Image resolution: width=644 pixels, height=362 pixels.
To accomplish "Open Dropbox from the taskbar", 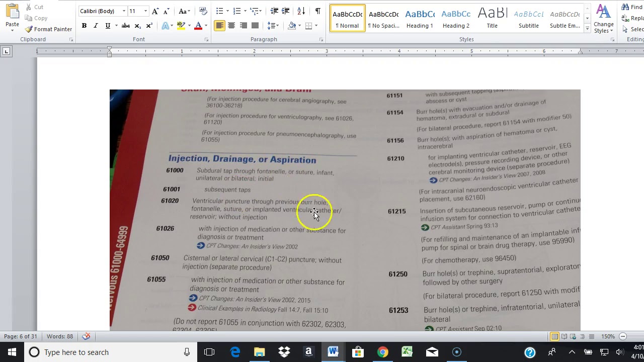I will (x=284, y=352).
